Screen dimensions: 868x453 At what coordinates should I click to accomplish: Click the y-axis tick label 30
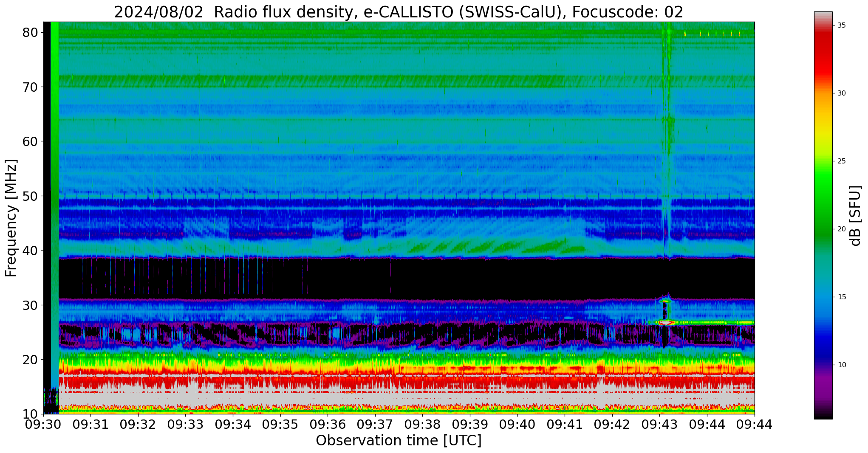[30, 305]
